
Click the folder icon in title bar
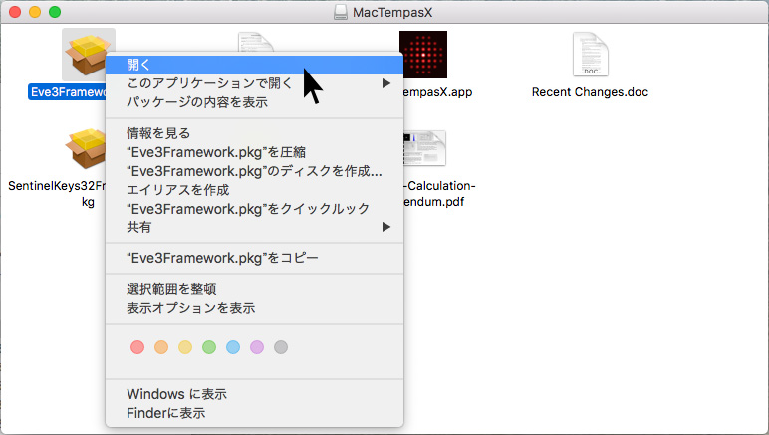pos(340,12)
